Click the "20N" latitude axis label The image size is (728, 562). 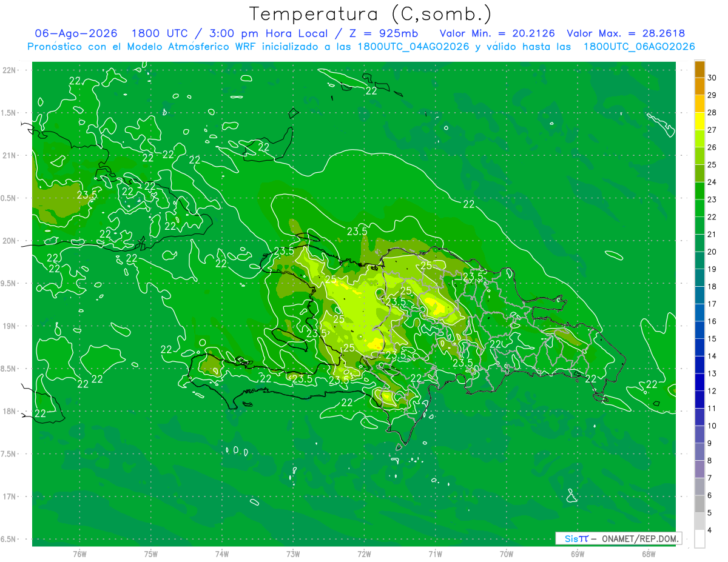pyautogui.click(x=10, y=241)
